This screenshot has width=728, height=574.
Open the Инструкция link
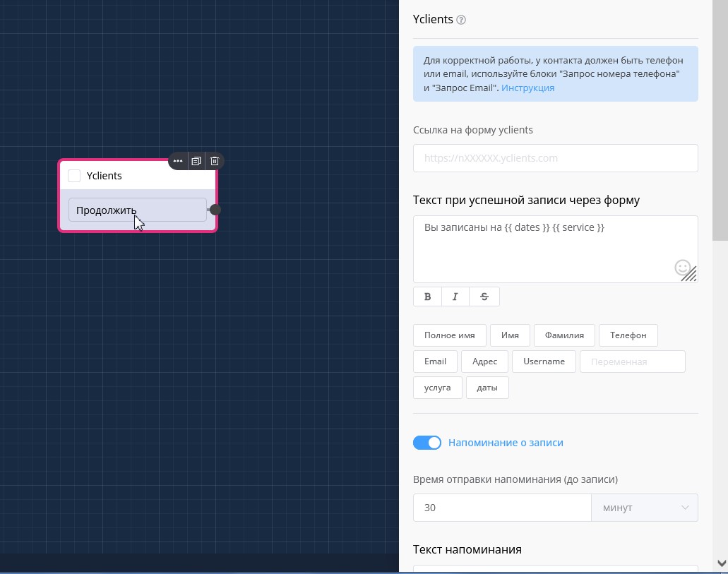pos(527,88)
